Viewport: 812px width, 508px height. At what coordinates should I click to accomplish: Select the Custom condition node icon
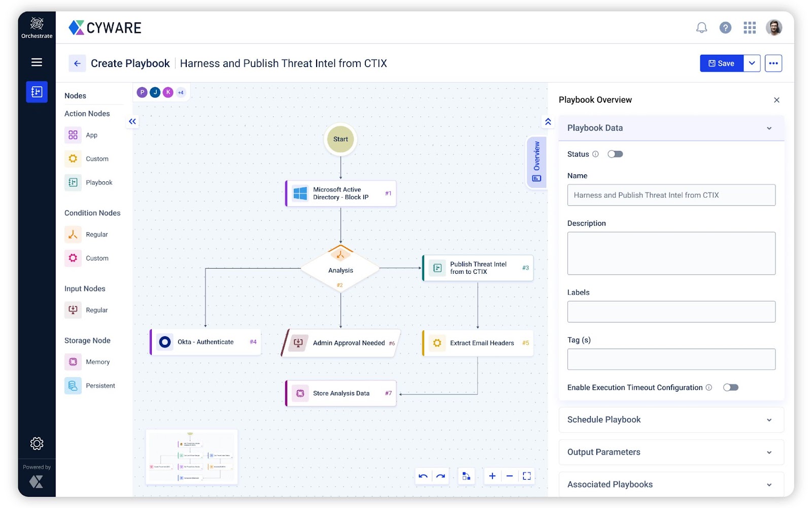pyautogui.click(x=73, y=258)
